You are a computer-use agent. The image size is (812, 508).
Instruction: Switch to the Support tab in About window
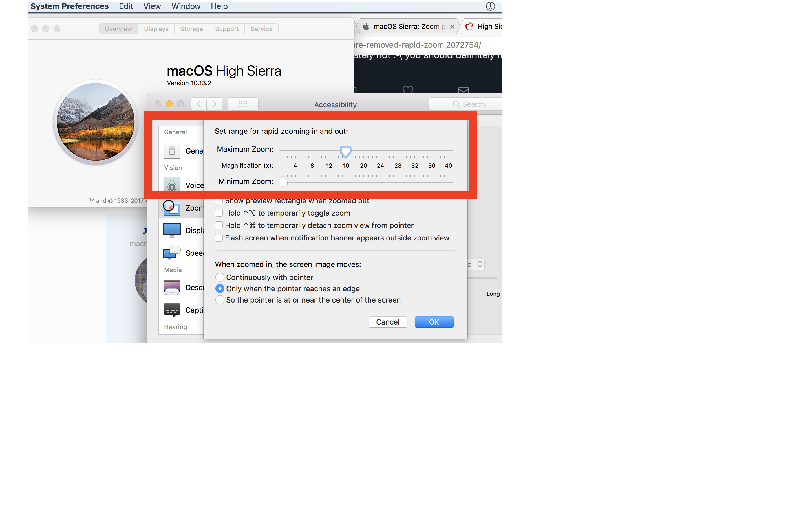click(x=227, y=29)
